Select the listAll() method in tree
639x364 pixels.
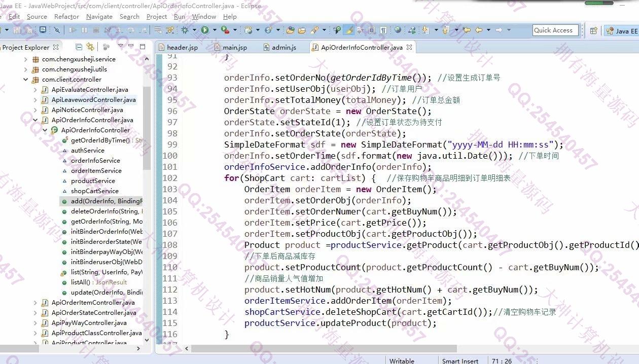pyautogui.click(x=80, y=282)
